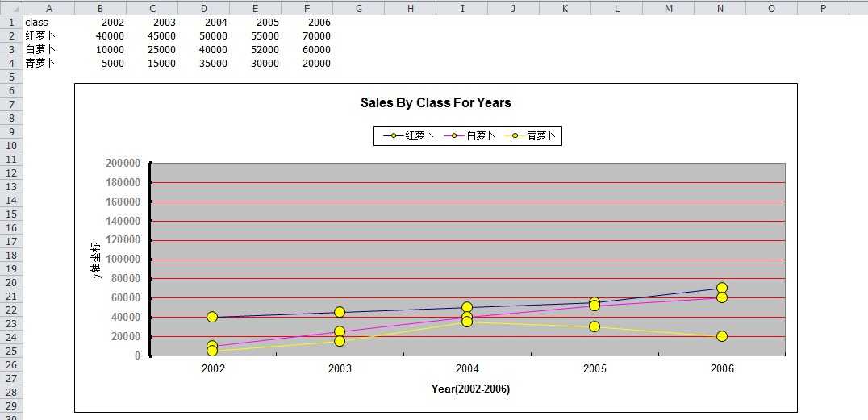Click 红萝卜 data marker at 2006
The width and height of the screenshot is (868, 420).
722,288
